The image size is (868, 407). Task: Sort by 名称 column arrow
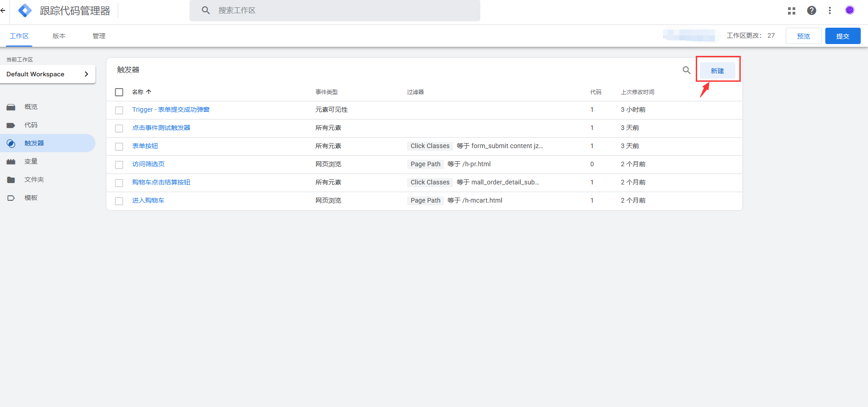point(149,92)
